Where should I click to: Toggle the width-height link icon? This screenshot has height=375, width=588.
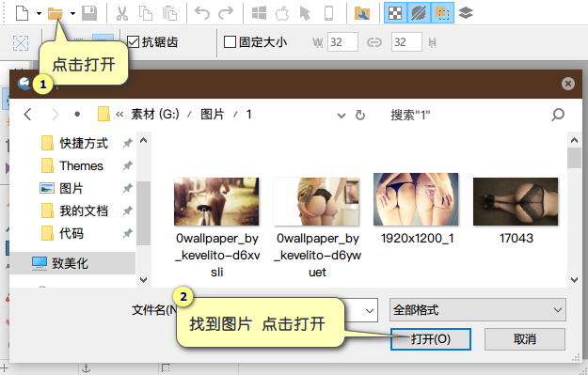click(374, 42)
